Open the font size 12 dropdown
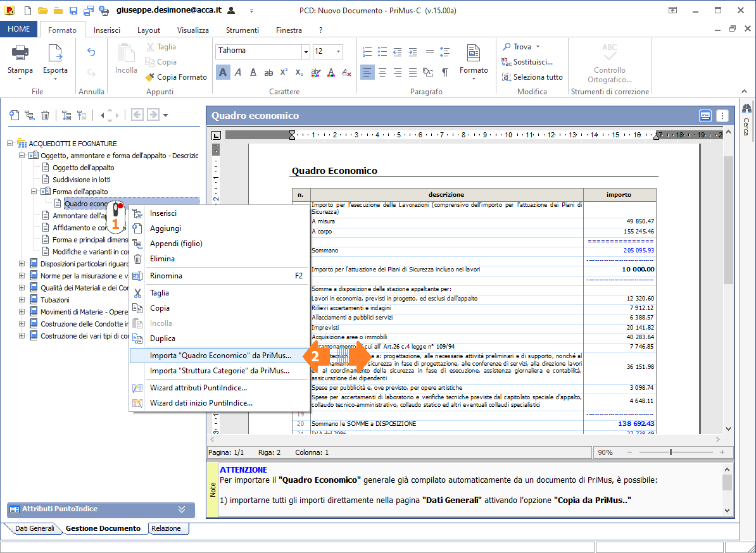Viewport: 756px width, 553px height. tap(339, 52)
